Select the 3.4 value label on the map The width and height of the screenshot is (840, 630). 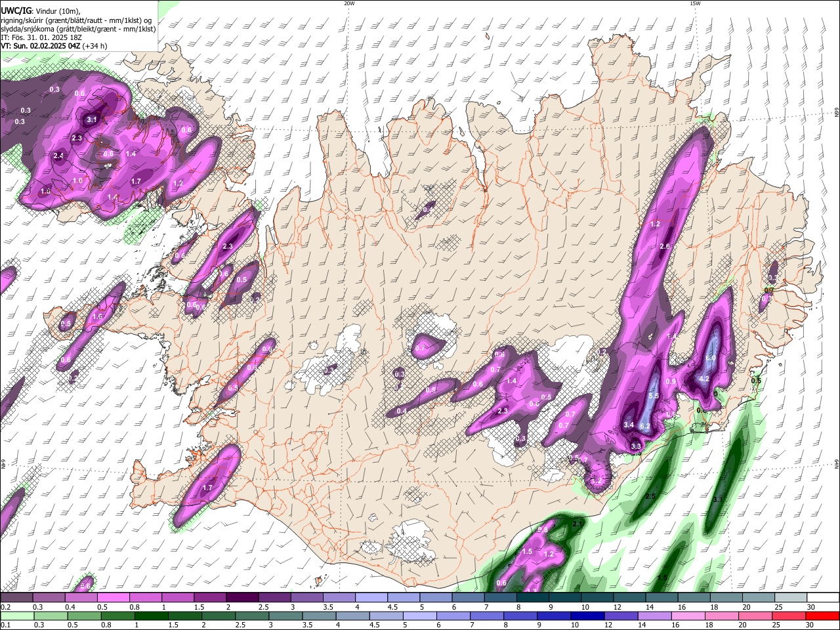tap(629, 425)
